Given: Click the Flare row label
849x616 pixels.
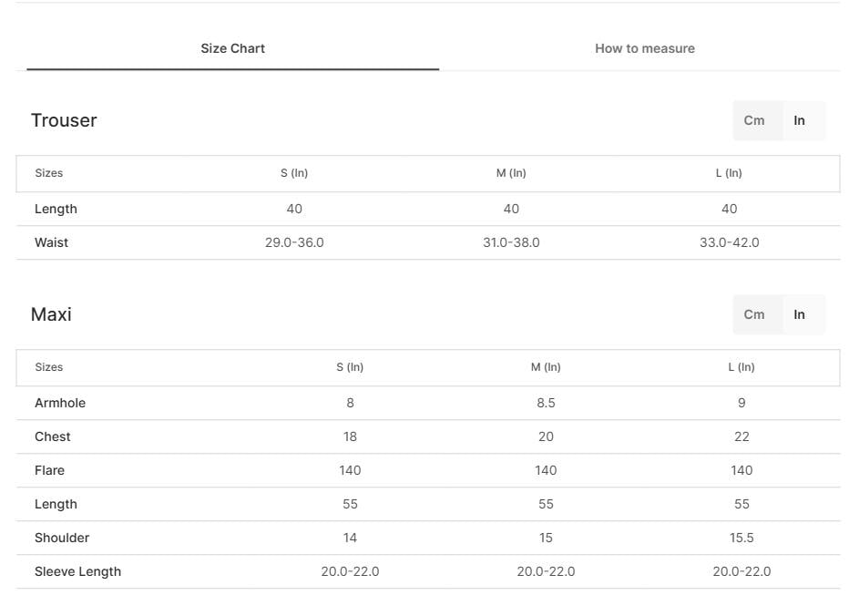Looking at the screenshot, I should point(49,470).
